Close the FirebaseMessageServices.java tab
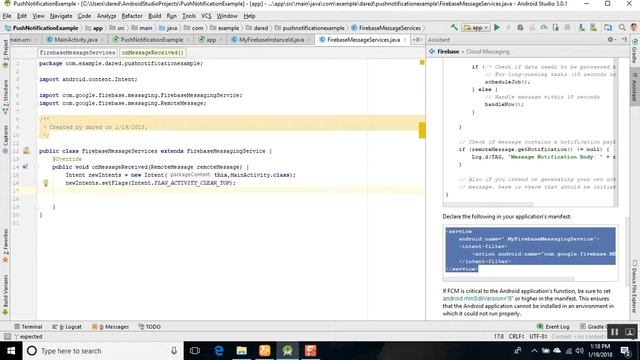Image resolution: width=640 pixels, height=360 pixels. click(405, 40)
